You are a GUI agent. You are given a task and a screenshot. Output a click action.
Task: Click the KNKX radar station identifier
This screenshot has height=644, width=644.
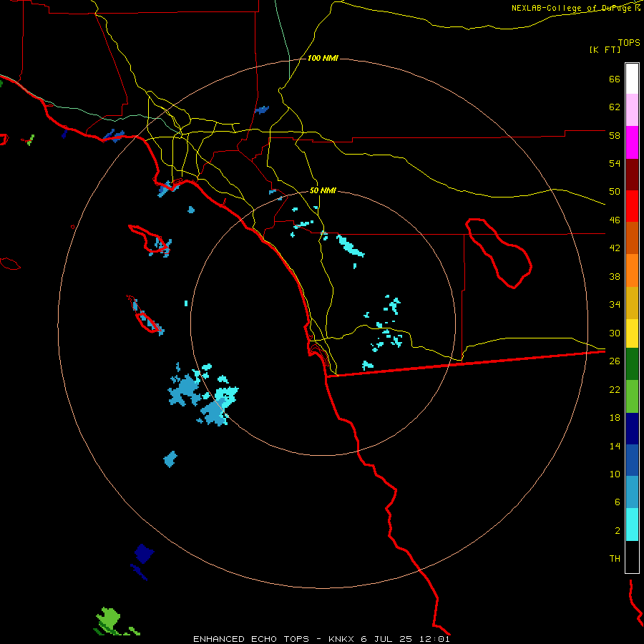pyautogui.click(x=342, y=639)
